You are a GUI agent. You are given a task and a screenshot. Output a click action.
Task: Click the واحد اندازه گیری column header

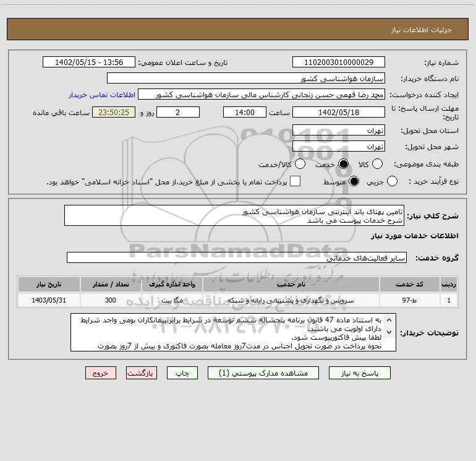tap(172, 285)
